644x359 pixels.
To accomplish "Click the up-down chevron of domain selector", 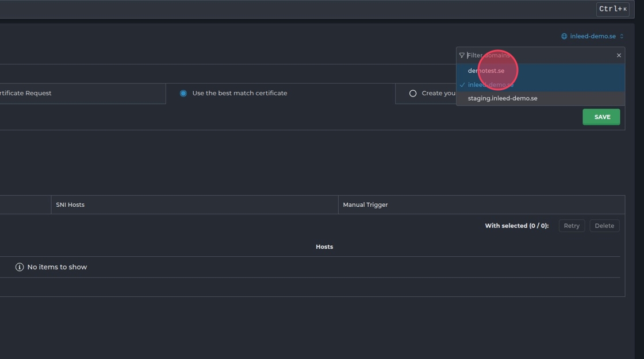I will tap(622, 36).
